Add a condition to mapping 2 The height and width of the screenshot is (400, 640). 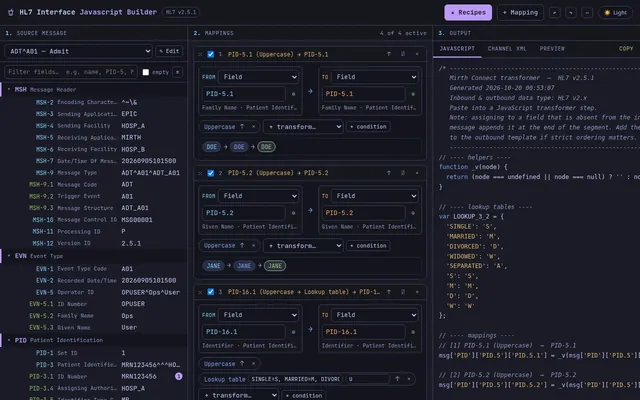(x=368, y=245)
